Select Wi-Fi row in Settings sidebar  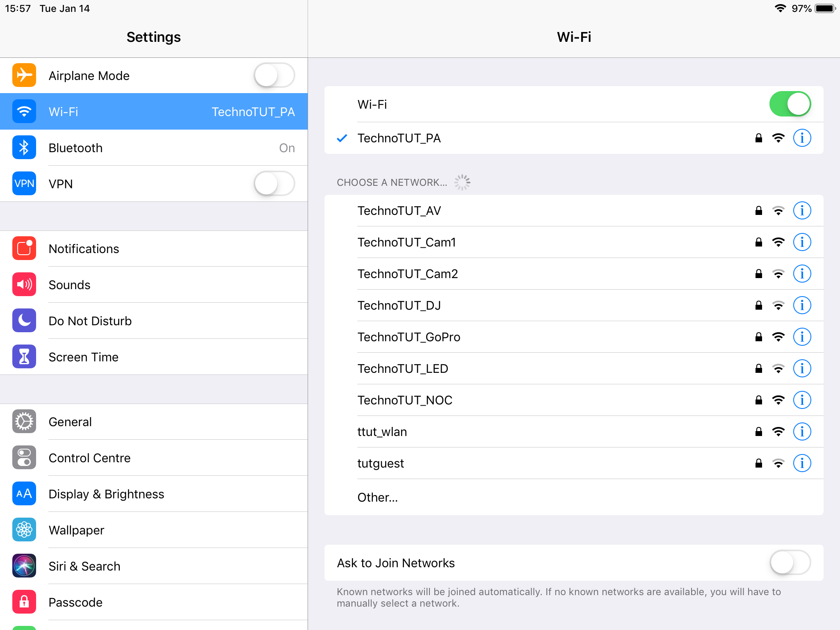[x=154, y=112]
